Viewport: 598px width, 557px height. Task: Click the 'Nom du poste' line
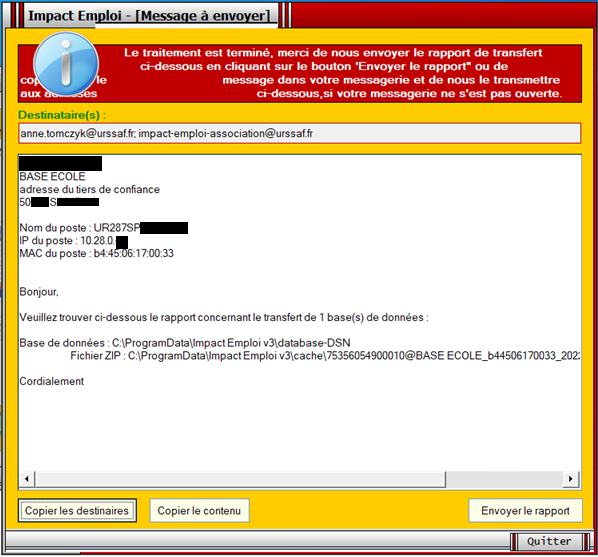pyautogui.click(x=103, y=228)
